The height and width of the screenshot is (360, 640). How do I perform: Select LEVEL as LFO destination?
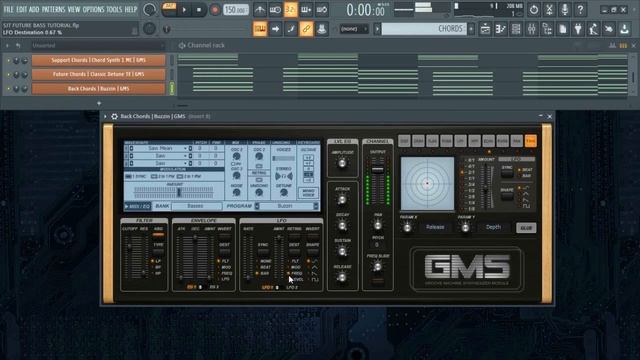pyautogui.click(x=296, y=280)
